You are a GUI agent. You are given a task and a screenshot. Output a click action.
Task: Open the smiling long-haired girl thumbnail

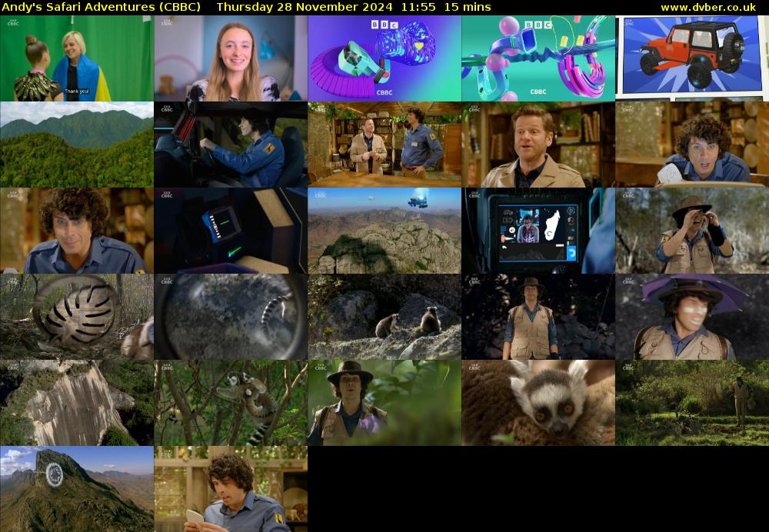(231, 58)
